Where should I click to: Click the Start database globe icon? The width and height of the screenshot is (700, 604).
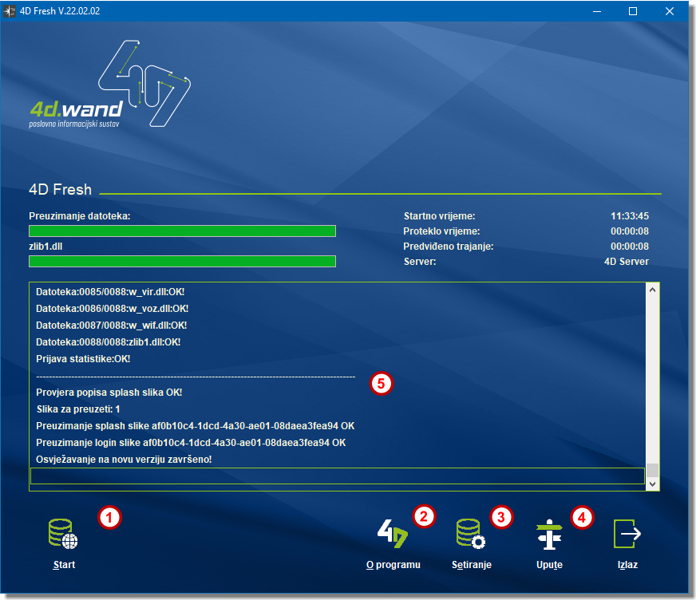click(x=63, y=534)
